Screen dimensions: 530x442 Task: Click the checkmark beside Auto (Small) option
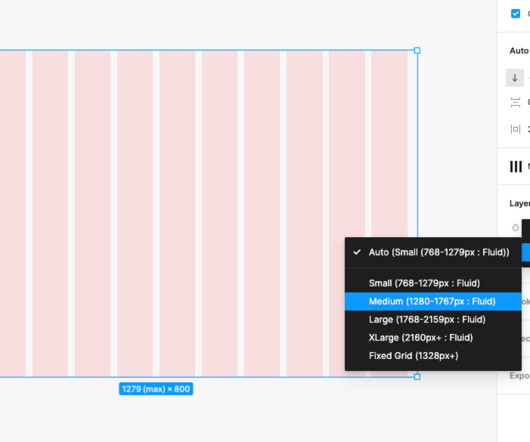pyautogui.click(x=357, y=252)
